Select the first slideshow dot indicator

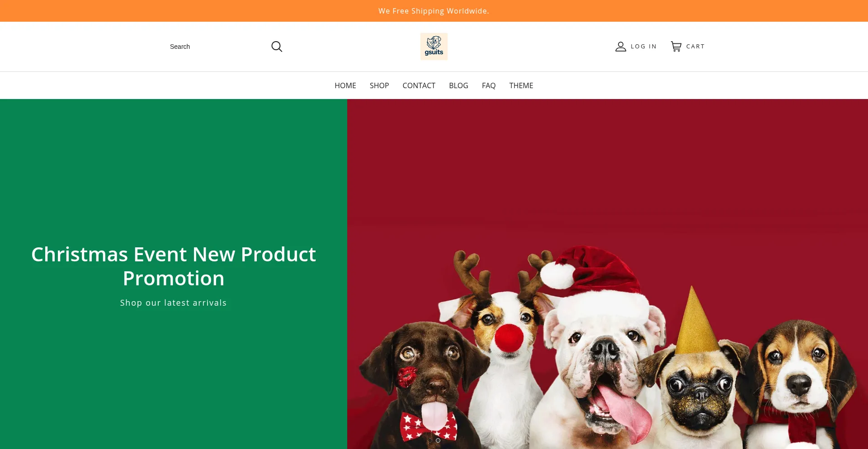pos(430,440)
